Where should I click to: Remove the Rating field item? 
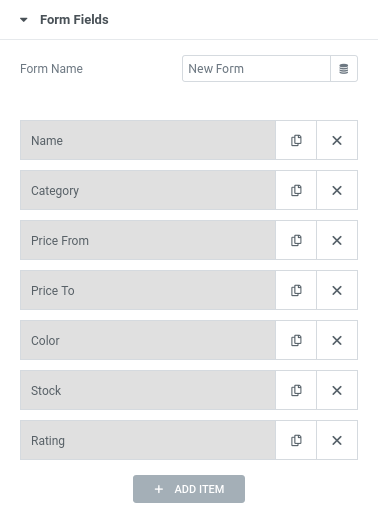click(x=337, y=440)
